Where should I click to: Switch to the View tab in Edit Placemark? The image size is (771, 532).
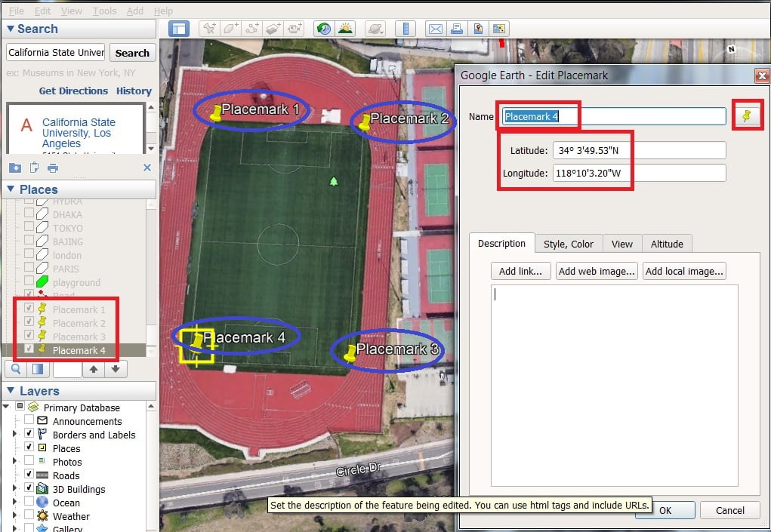622,244
